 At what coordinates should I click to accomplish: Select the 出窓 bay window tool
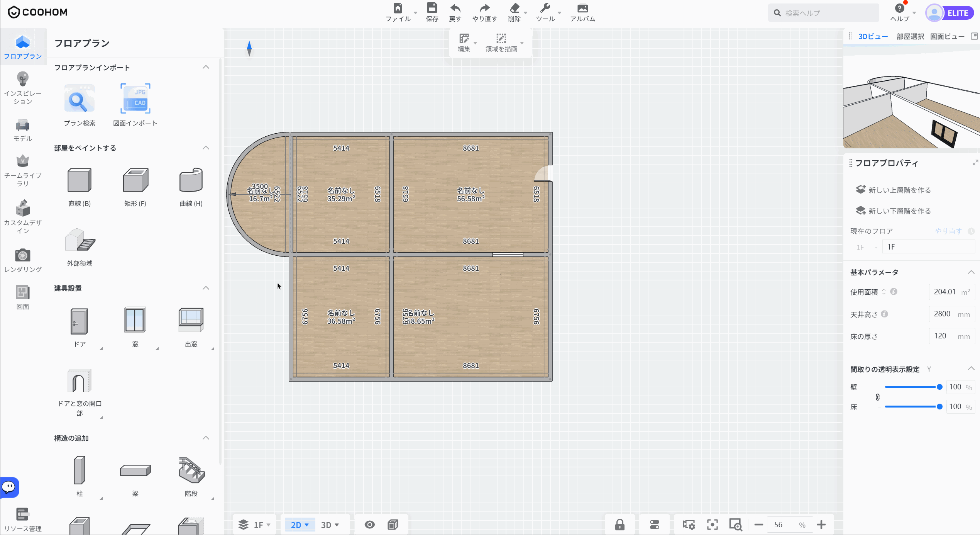pos(191,327)
